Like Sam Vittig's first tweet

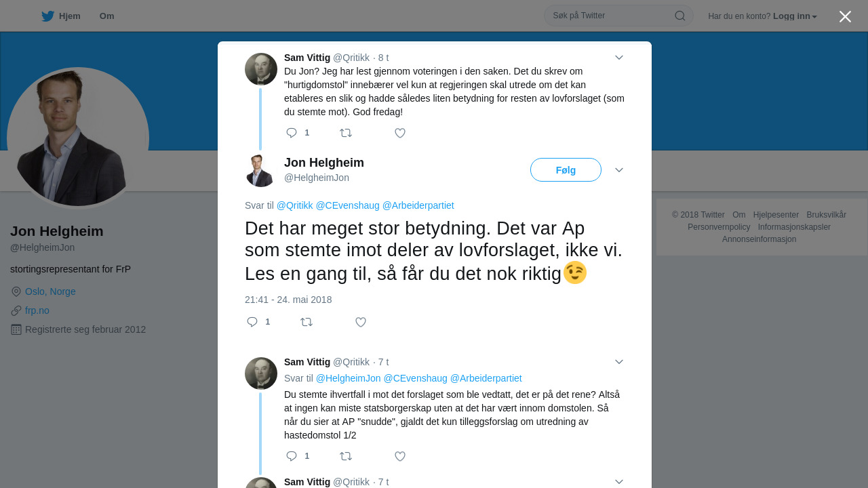tap(400, 133)
